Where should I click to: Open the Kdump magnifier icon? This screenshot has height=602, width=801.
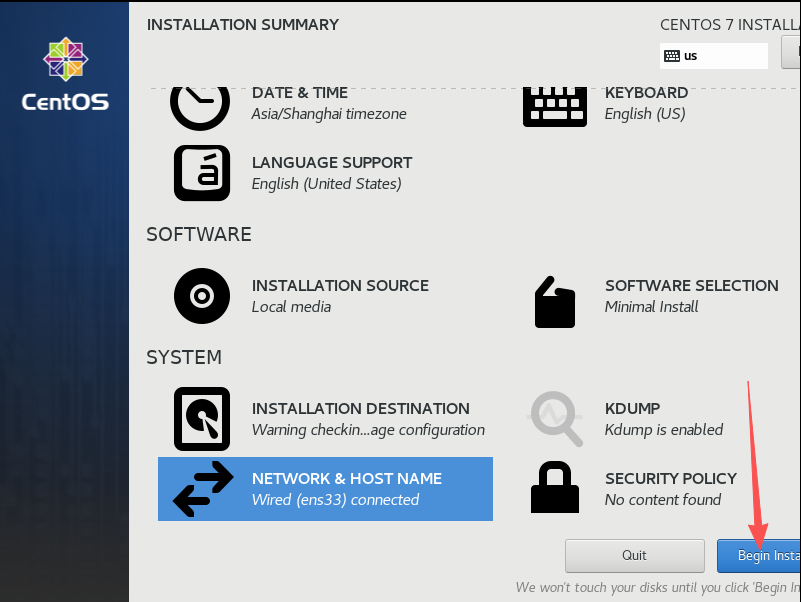click(555, 419)
